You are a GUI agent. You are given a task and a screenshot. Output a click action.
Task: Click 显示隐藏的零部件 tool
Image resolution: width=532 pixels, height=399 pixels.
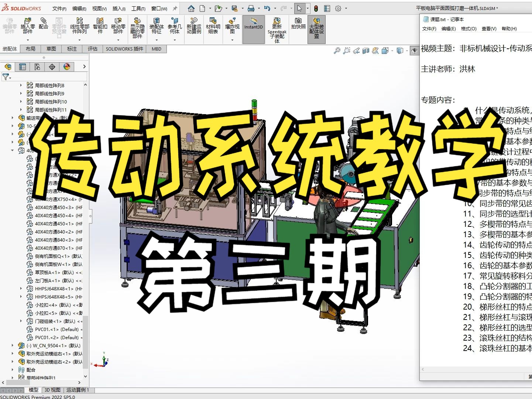coord(137,28)
